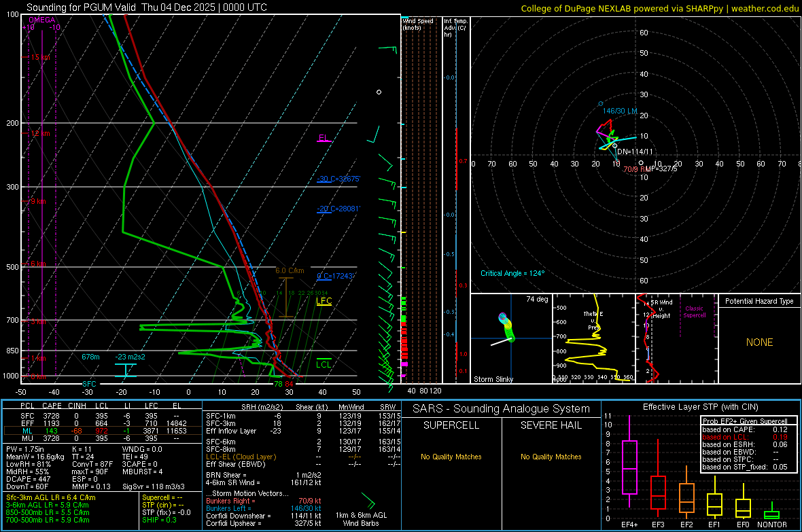The image size is (802, 532).
Task: Click the weather.cod.edu NEXLAB credit text
Action: tap(660, 8)
